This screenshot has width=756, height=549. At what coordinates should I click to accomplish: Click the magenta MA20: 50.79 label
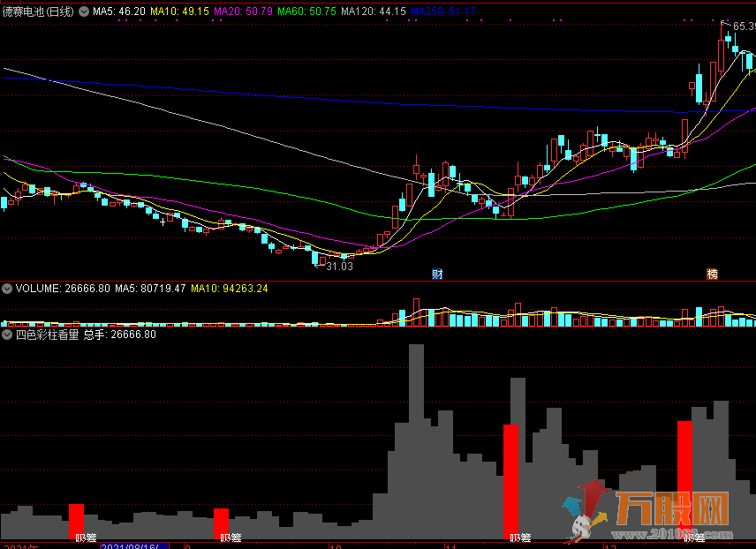pos(243,11)
